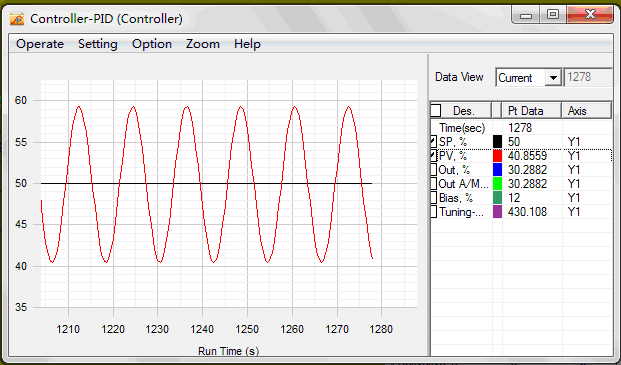Click the black SP color swatch
Viewport: 621px width, 365px height.
tap(497, 142)
